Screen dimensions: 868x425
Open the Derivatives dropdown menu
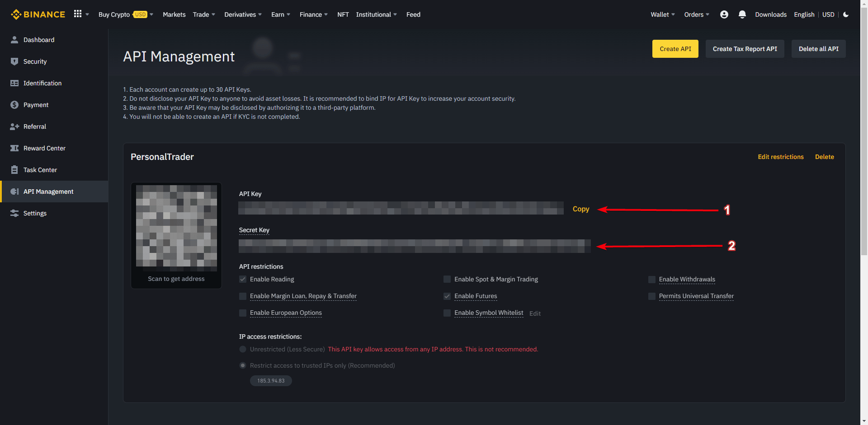tap(243, 14)
